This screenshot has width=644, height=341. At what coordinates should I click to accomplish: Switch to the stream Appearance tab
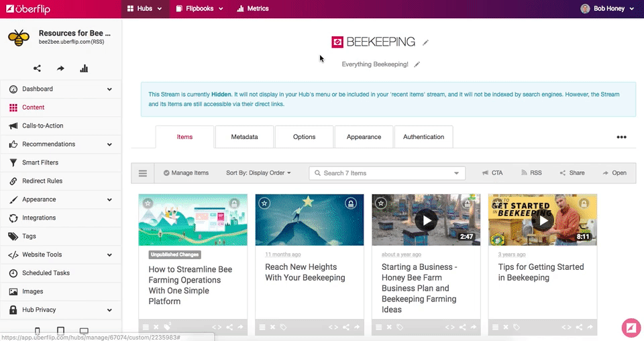[x=364, y=137]
